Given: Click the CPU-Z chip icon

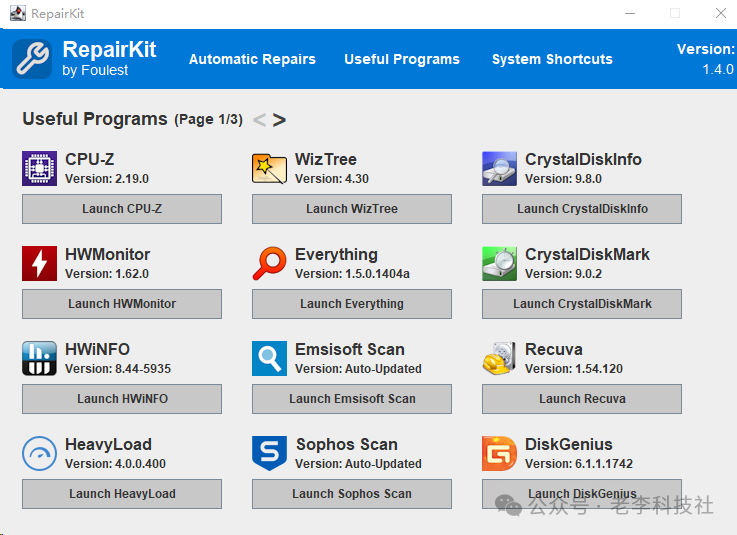Looking at the screenshot, I should point(39,168).
